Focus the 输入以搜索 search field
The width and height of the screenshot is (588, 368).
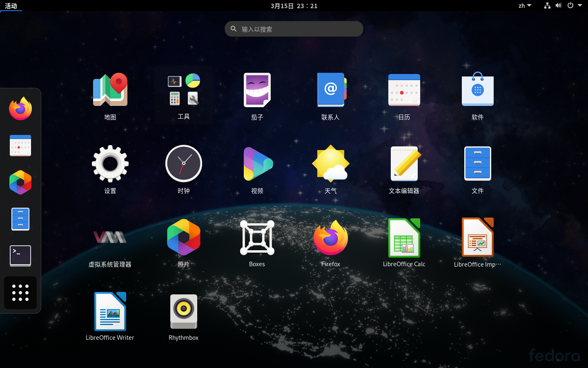294,29
